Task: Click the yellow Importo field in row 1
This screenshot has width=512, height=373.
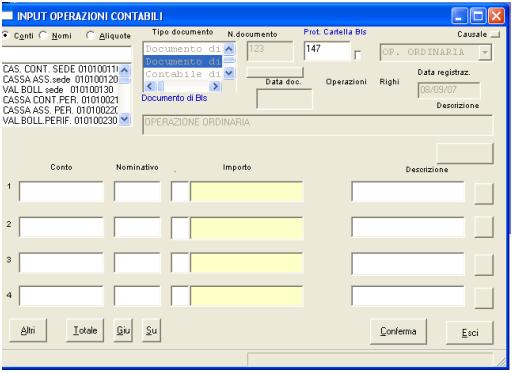Action: pos(247,192)
